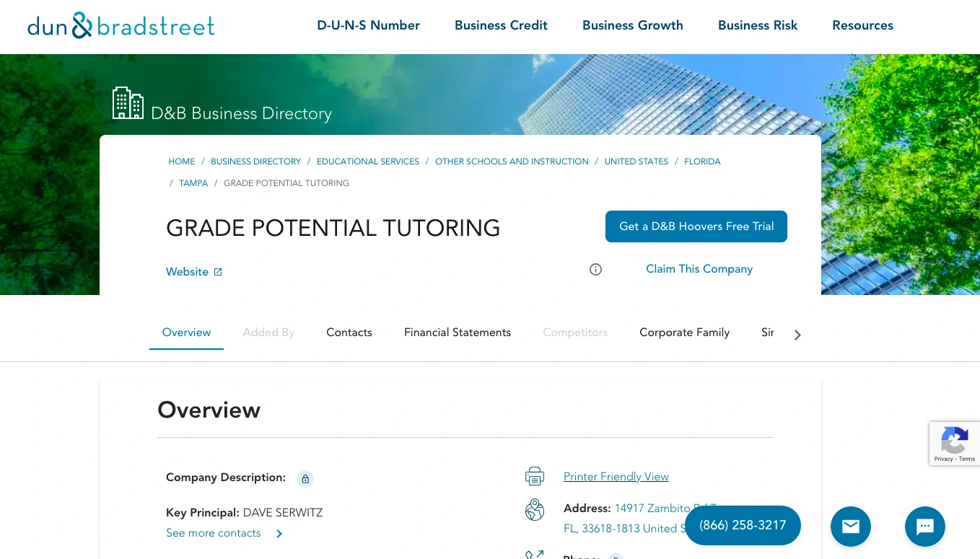The image size is (980, 559).
Task: Select the Claim This Company link
Action: [699, 268]
